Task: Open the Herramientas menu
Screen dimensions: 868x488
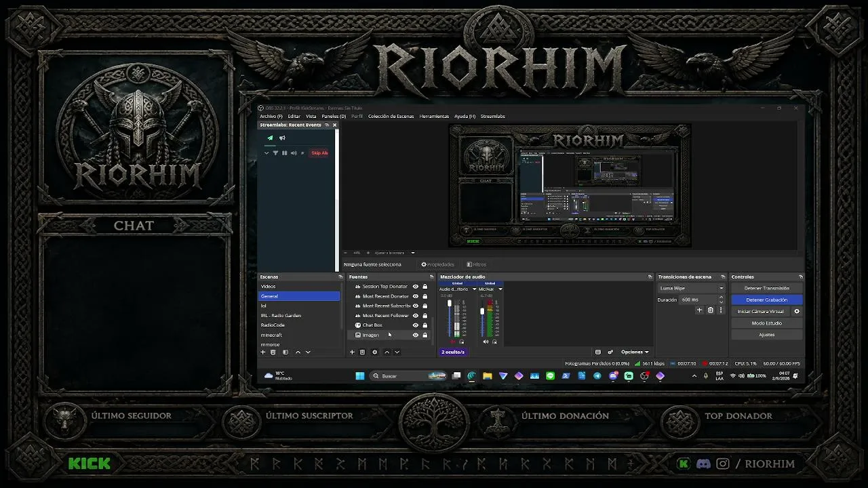Action: 434,117
